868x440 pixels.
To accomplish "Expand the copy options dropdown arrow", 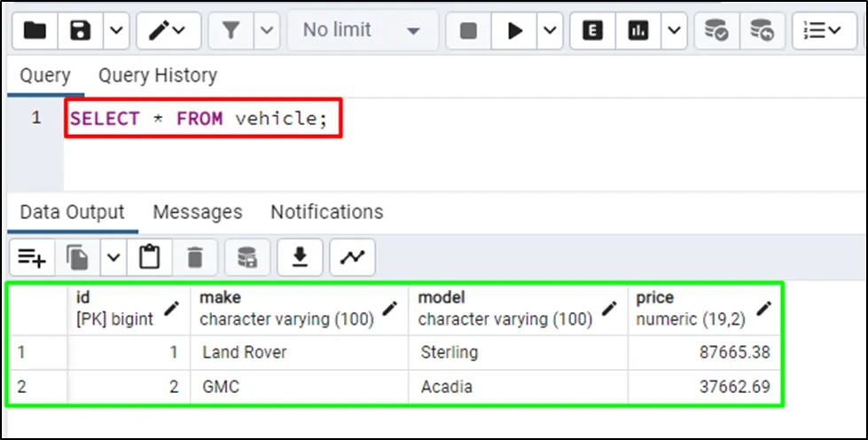I will point(113,258).
